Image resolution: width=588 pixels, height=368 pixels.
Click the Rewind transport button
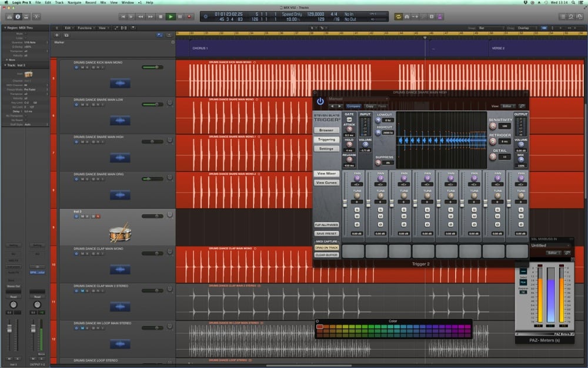(141, 16)
